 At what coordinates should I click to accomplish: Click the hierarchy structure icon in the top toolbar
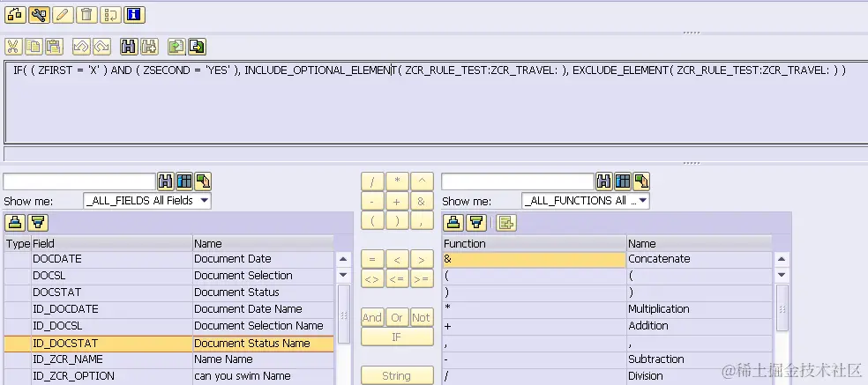[15, 15]
